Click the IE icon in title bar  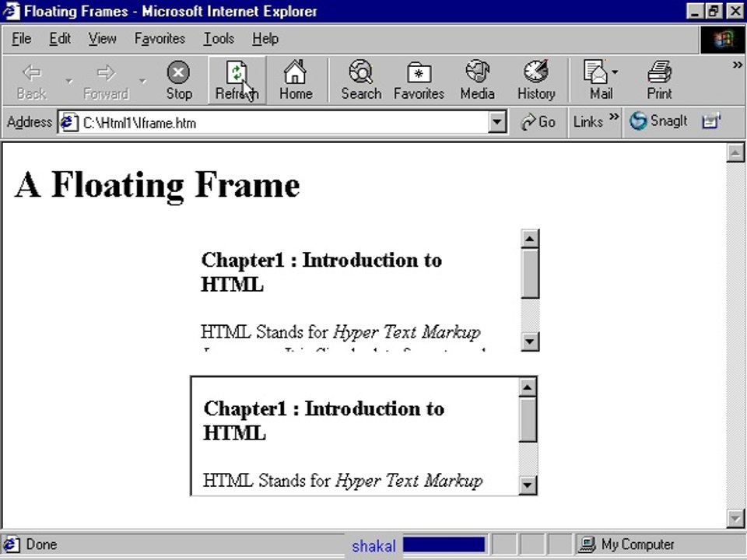pyautogui.click(x=10, y=10)
